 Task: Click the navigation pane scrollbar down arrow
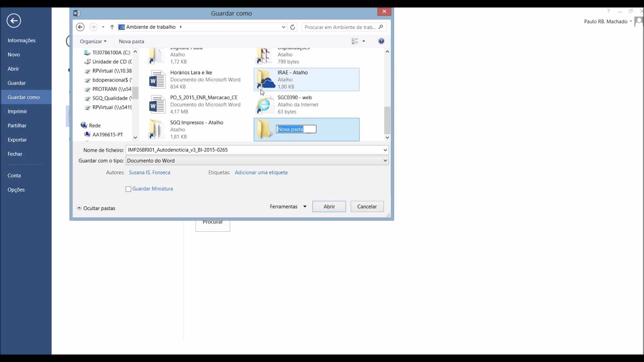pyautogui.click(x=135, y=137)
